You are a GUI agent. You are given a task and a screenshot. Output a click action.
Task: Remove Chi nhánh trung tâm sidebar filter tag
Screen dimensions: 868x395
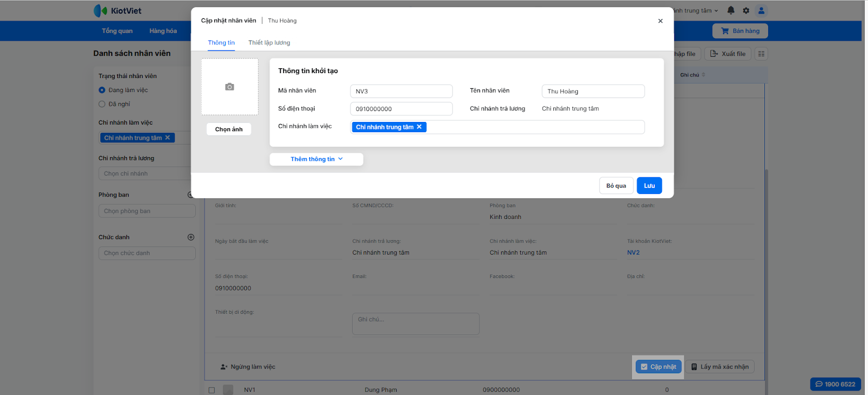click(x=168, y=138)
